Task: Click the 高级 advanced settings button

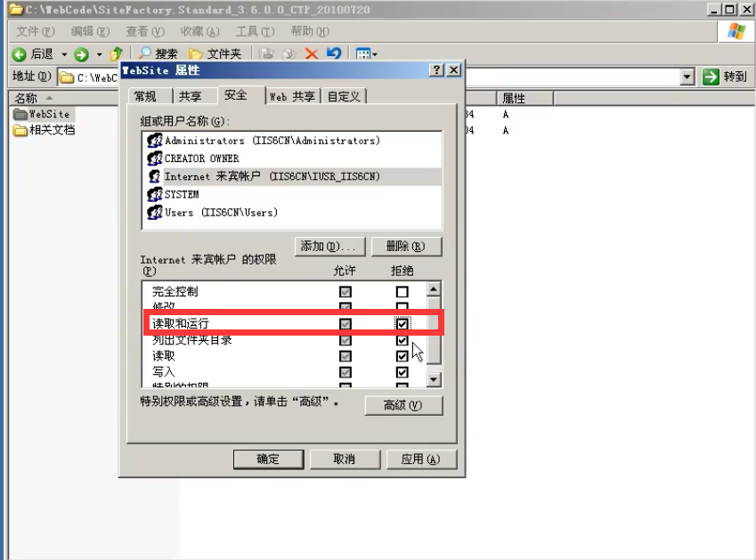Action: [403, 405]
